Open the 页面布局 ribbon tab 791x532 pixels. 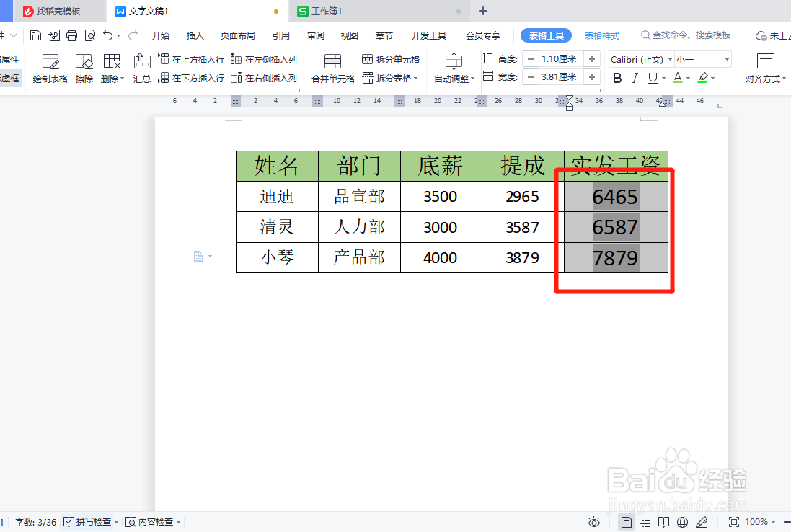238,36
